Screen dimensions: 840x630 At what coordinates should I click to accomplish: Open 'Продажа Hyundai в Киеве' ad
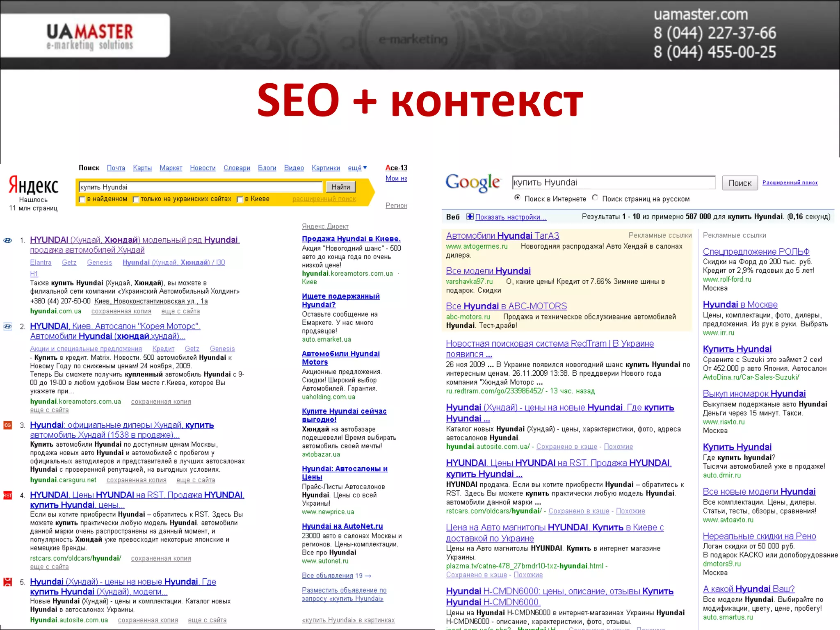coord(351,239)
